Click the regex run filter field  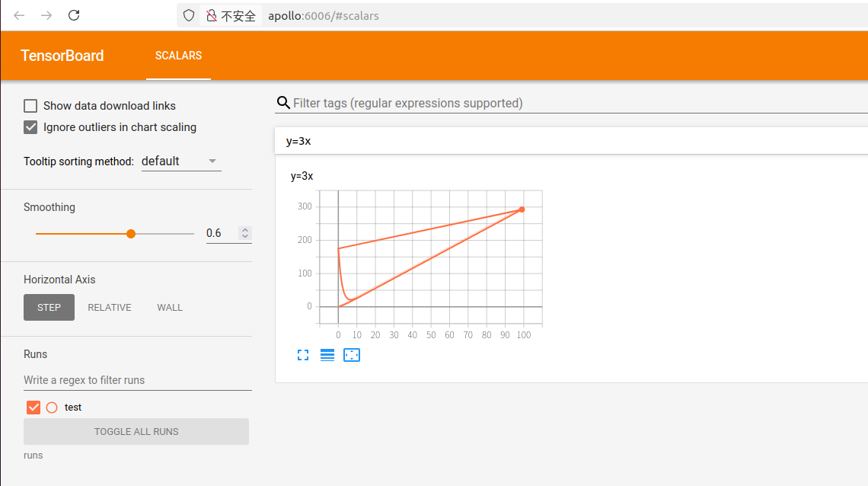(137, 380)
